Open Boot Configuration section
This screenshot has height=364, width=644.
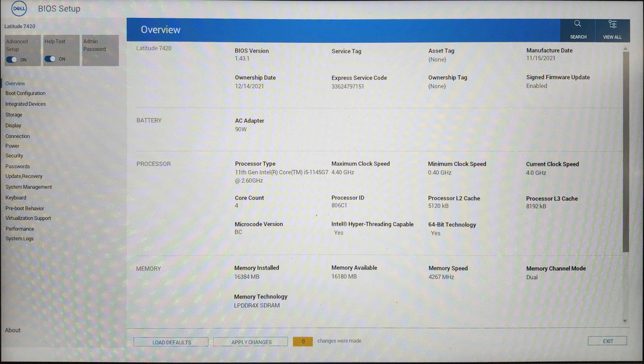point(25,94)
